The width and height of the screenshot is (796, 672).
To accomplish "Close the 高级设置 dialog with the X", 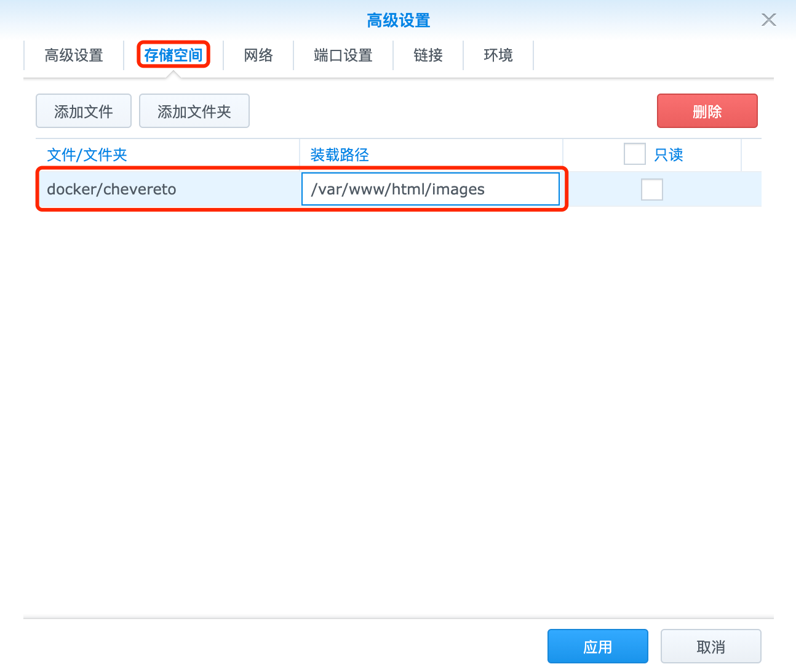I will point(768,20).
